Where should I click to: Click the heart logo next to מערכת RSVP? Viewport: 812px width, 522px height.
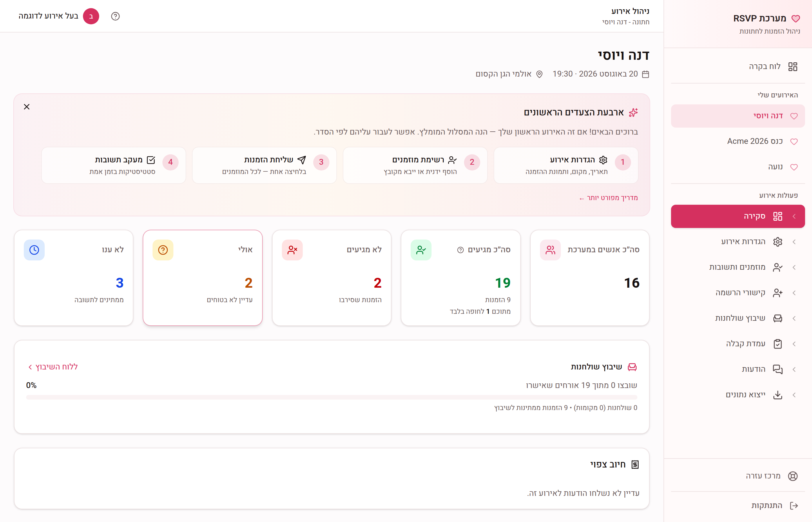[795, 19]
